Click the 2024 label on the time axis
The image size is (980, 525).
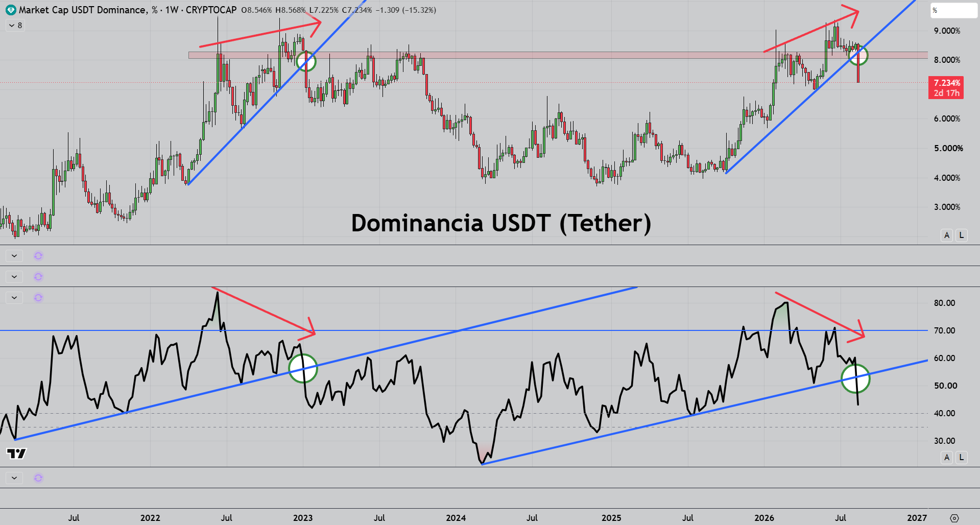(x=456, y=518)
